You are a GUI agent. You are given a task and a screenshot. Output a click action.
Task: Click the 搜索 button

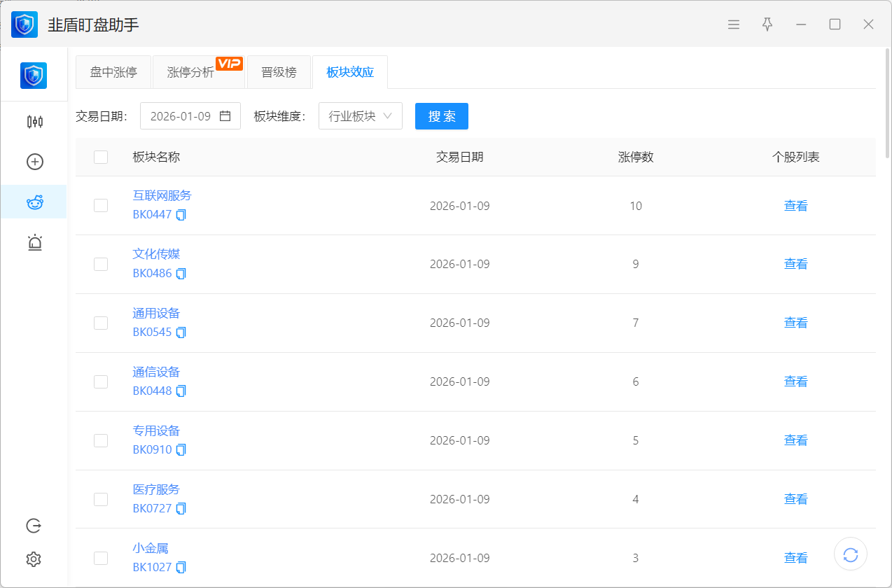(441, 116)
